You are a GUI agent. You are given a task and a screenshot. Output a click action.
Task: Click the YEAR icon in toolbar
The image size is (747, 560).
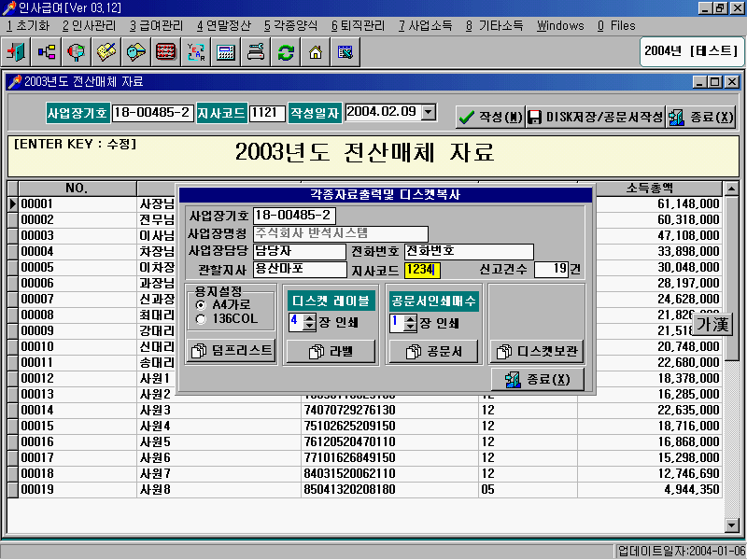pyautogui.click(x=195, y=51)
